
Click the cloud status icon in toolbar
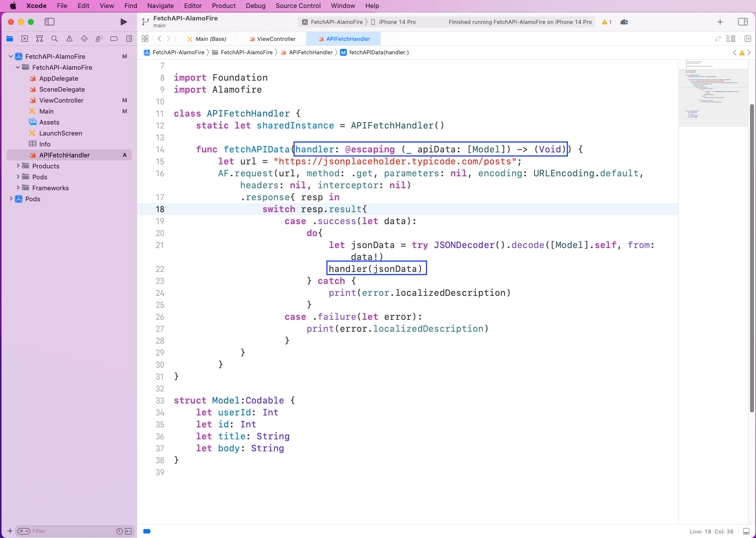(x=624, y=22)
